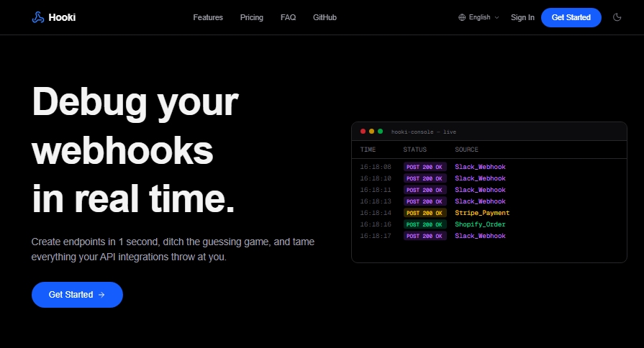Expand the English language dropdown
Image resolution: width=644 pixels, height=348 pixels.
click(479, 17)
